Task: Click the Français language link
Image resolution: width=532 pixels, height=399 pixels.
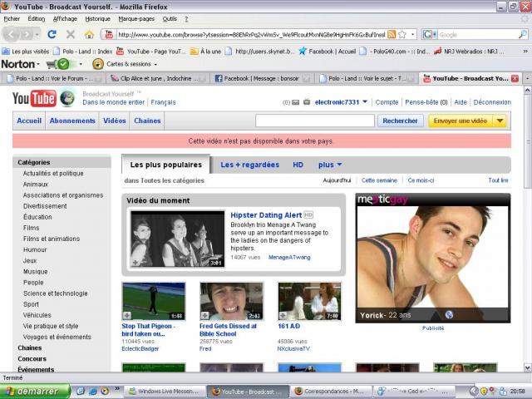Action: (163, 102)
